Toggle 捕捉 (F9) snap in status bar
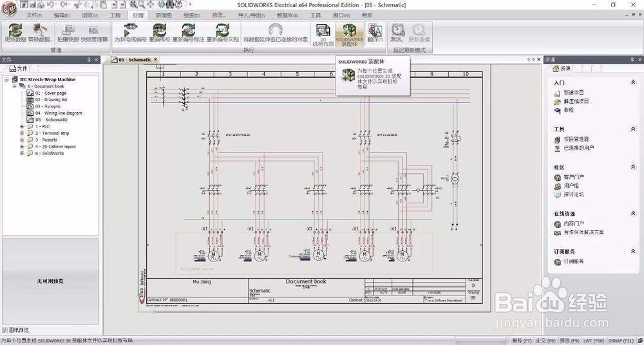 (x=570, y=340)
